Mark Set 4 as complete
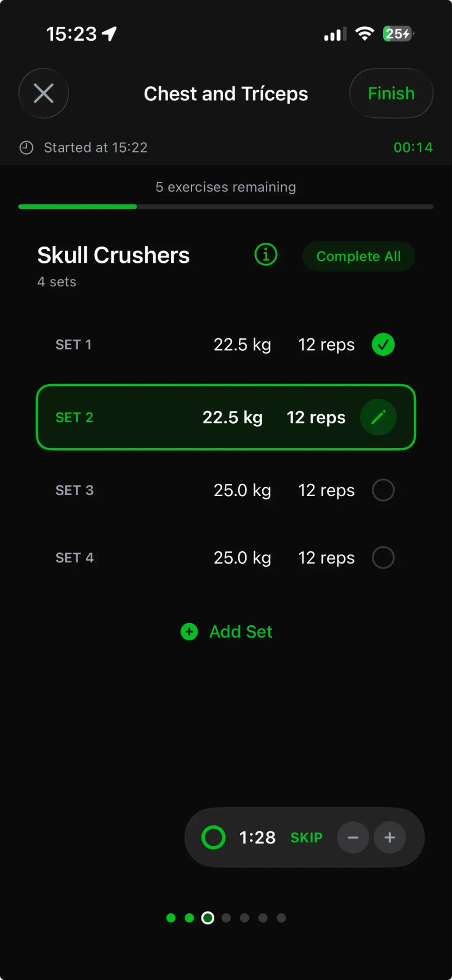The width and height of the screenshot is (452, 980). (383, 557)
